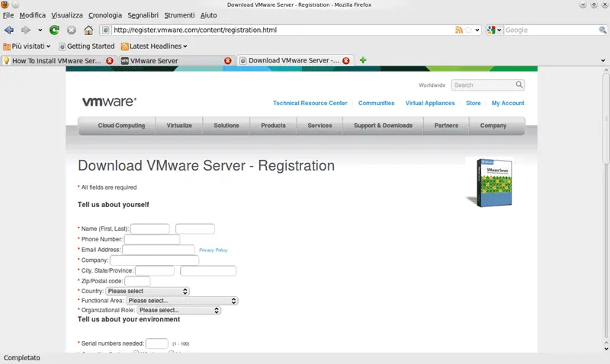Show the list of all tabs arrow
This screenshot has width=610, height=364.
(x=603, y=61)
